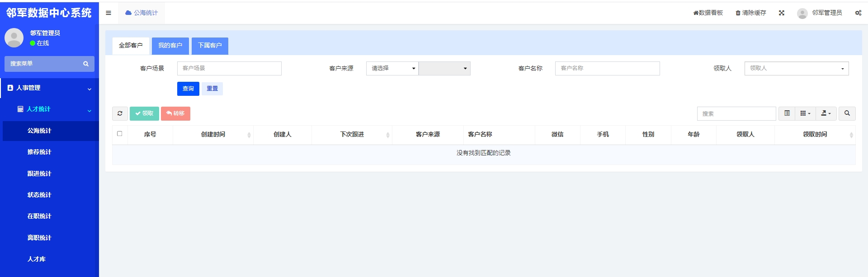Click the blue 查询 button
Image resolution: width=868 pixels, height=277 pixels.
188,89
